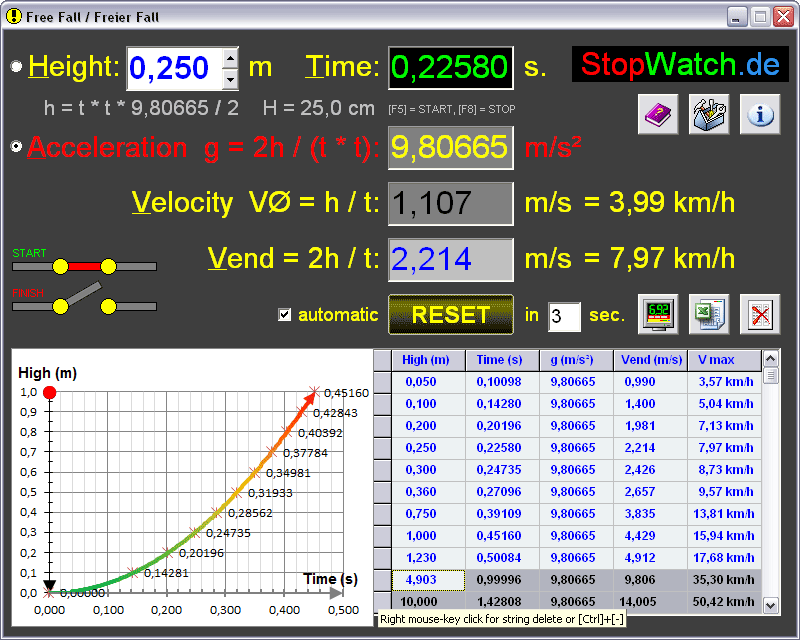Image resolution: width=800 pixels, height=640 pixels.
Task: Open the purple help book
Action: pyautogui.click(x=658, y=114)
